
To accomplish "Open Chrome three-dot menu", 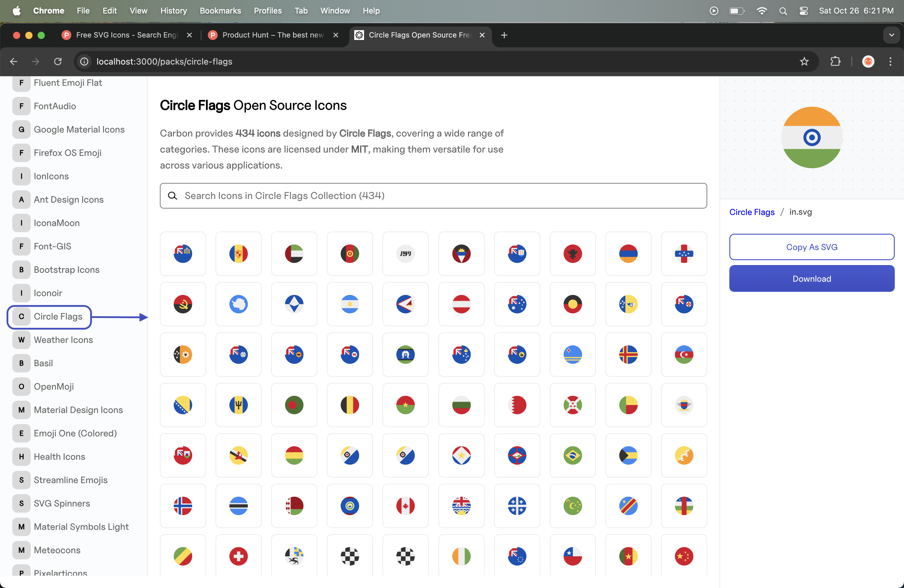I will pos(890,62).
